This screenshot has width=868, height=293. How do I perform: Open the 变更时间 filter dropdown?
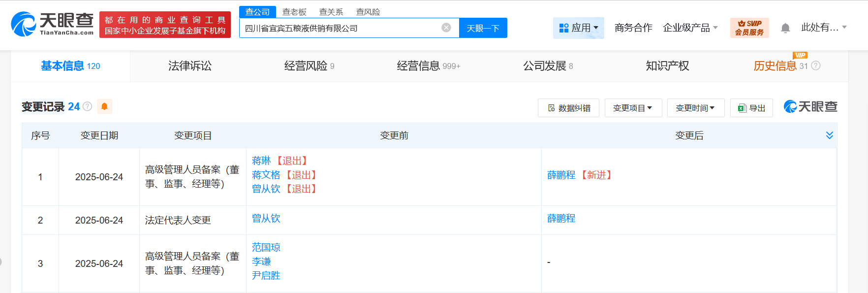(x=695, y=108)
